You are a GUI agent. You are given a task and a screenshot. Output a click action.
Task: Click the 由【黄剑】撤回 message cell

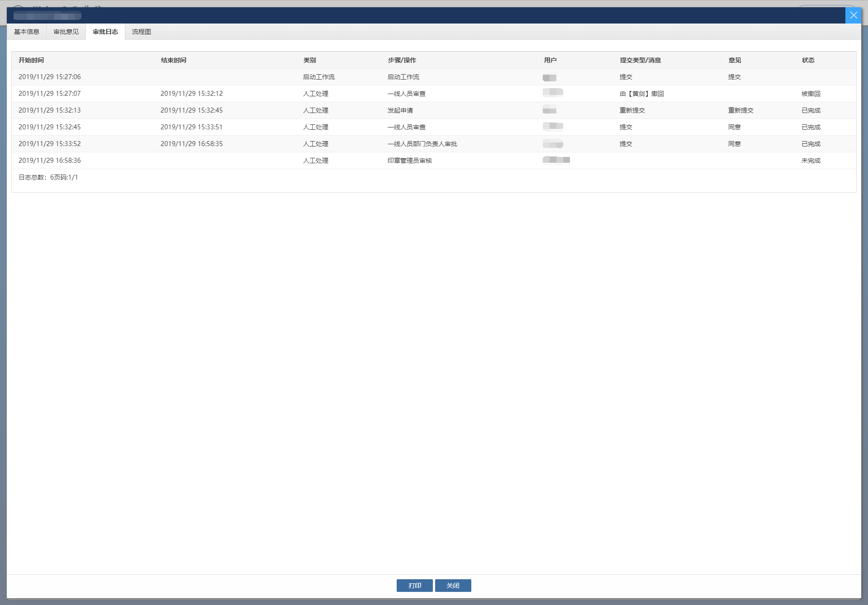click(642, 94)
